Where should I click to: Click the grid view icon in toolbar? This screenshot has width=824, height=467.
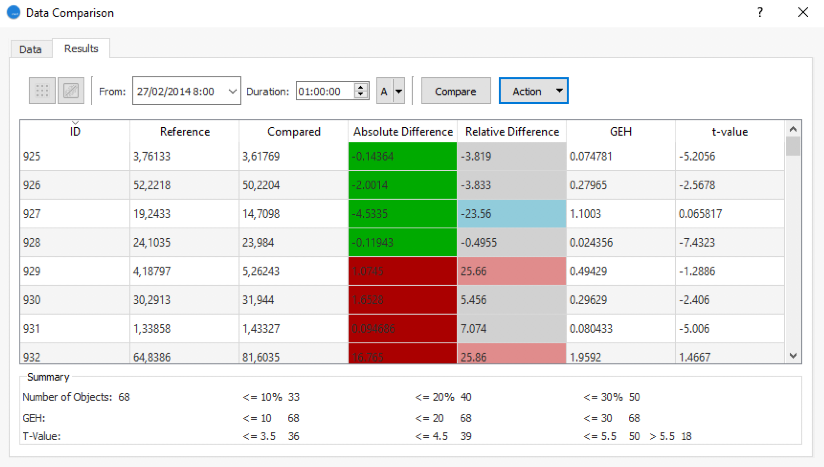[42, 91]
